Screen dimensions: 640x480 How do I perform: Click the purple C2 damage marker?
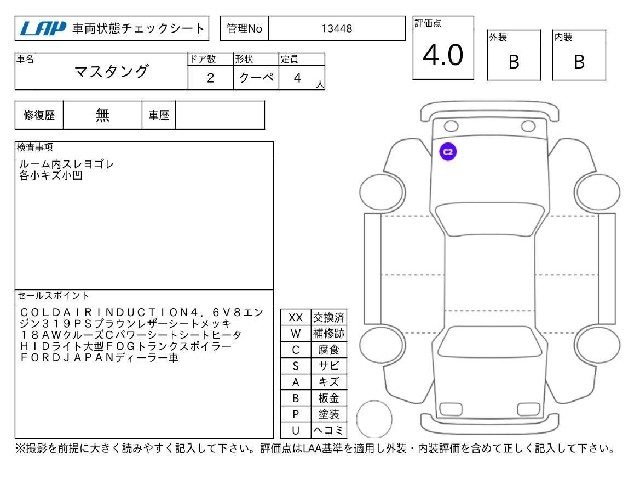coord(448,151)
